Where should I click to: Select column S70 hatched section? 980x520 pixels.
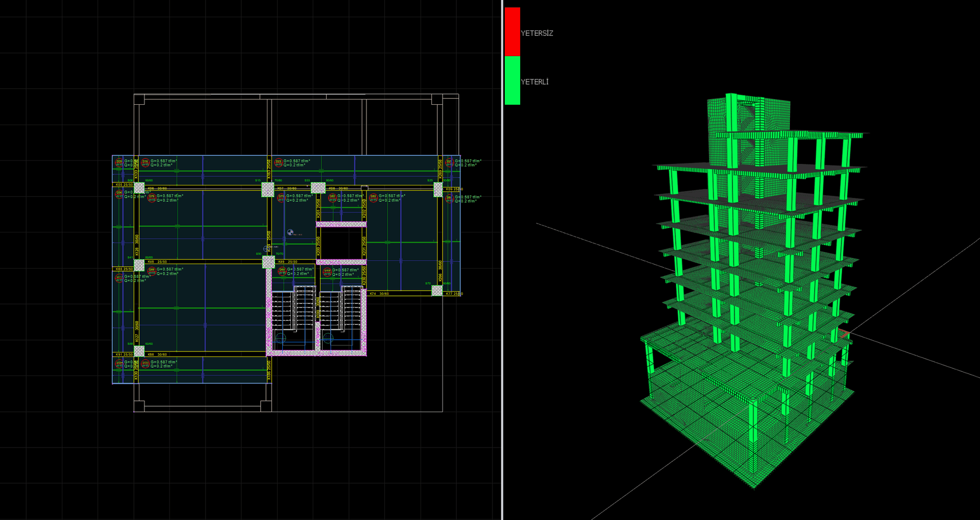[437, 291]
